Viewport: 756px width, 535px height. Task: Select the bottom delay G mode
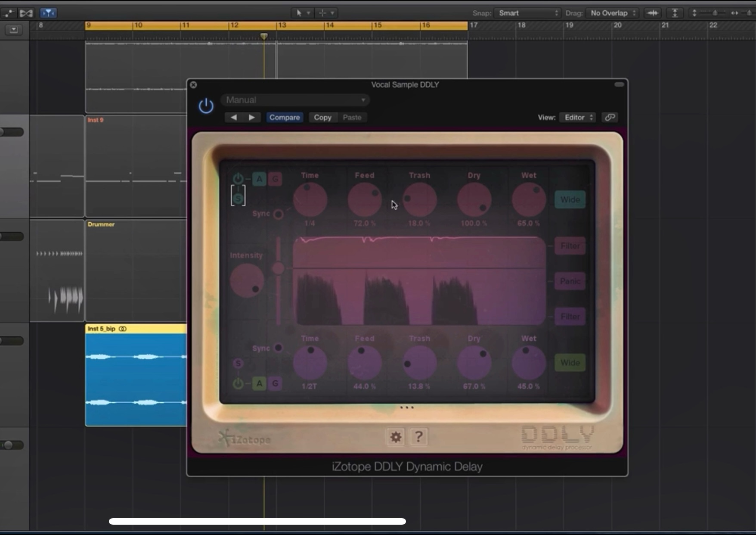click(275, 383)
